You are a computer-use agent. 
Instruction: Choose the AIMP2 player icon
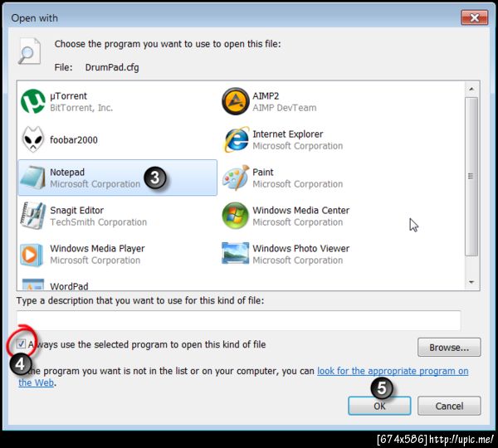(235, 101)
